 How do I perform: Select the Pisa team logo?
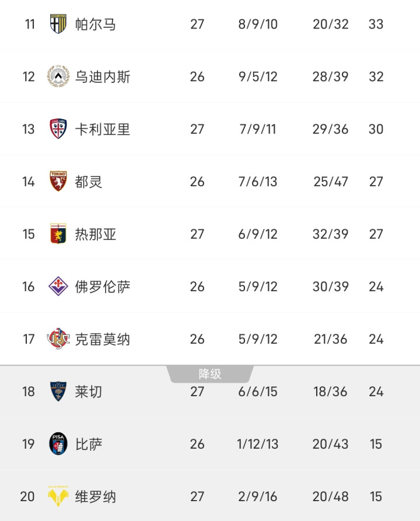point(58,444)
